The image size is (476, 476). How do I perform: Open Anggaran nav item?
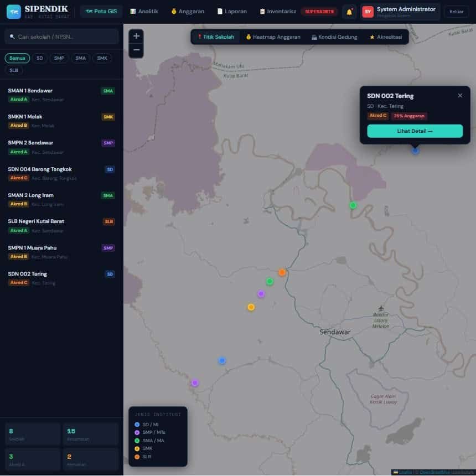tap(188, 12)
